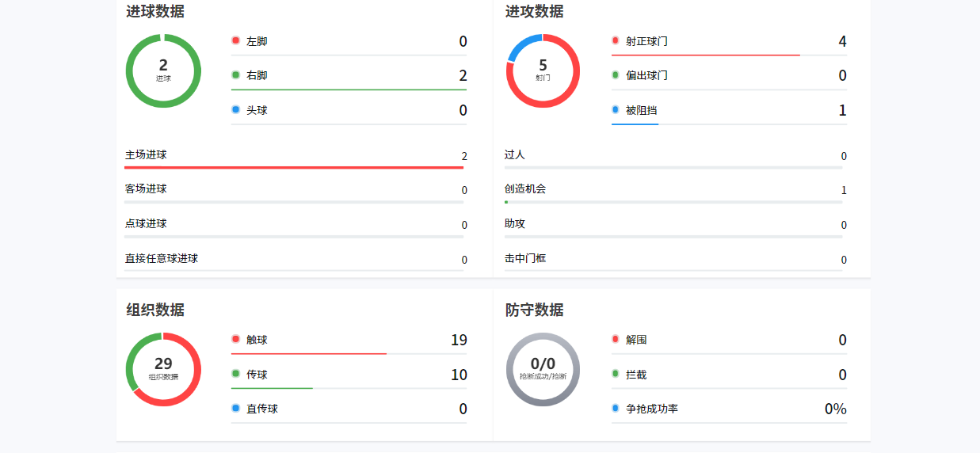This screenshot has width=980, height=453.
Task: Click the red dot beside 左脚
Action: [x=235, y=40]
